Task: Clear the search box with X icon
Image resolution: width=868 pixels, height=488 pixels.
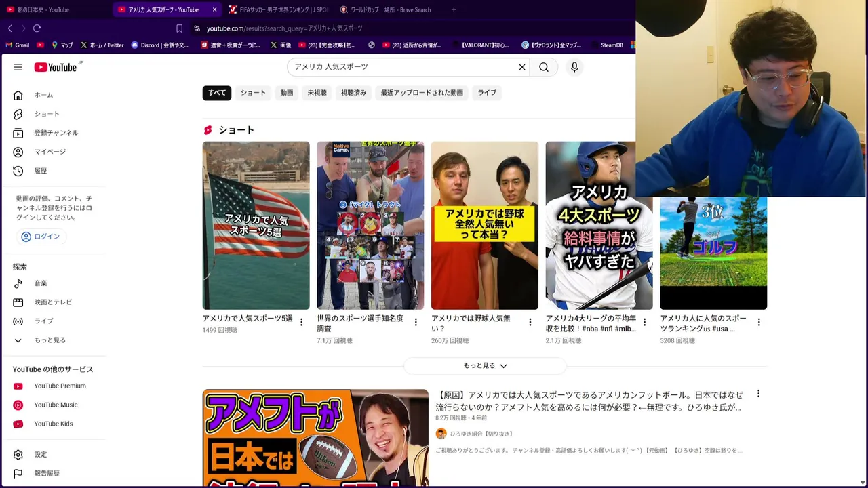Action: pyautogui.click(x=522, y=67)
